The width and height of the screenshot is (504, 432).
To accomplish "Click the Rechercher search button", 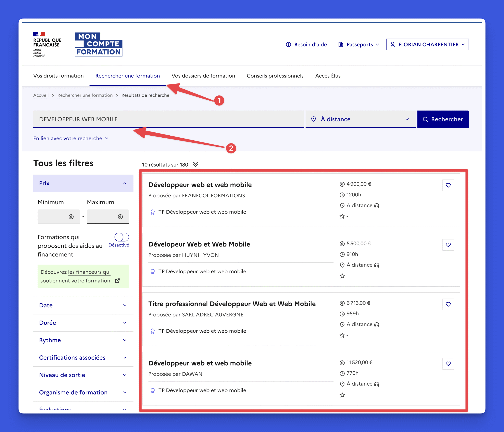I will (443, 119).
